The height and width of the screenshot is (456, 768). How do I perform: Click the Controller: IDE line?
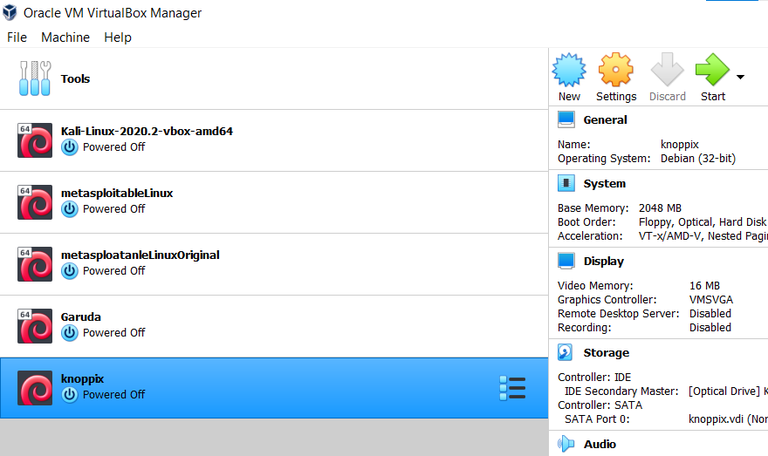594,377
